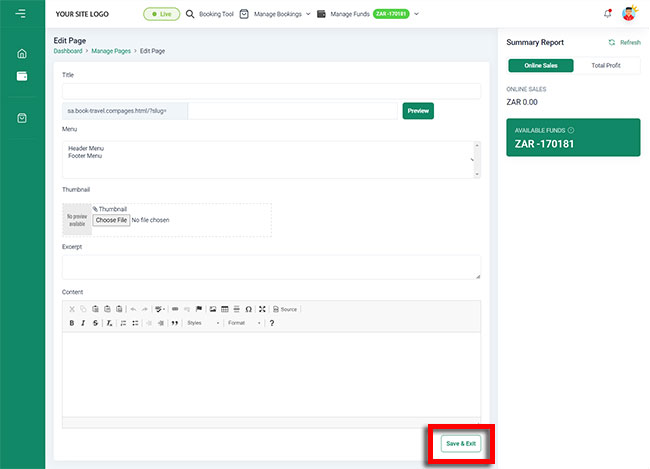Click the Italic formatting icon
This screenshot has width=650, height=469.
tap(83, 323)
